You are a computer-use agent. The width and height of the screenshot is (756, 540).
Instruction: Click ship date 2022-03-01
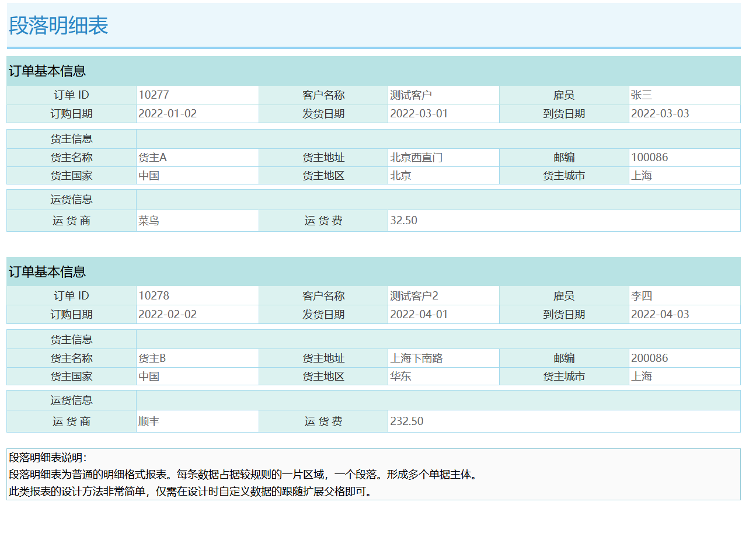[419, 113]
